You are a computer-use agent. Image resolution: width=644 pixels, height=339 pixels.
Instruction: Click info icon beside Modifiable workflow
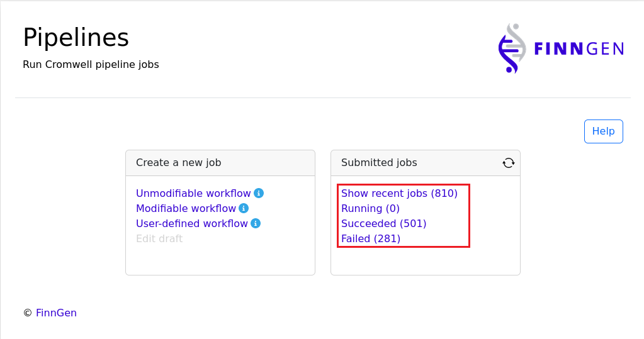point(244,208)
